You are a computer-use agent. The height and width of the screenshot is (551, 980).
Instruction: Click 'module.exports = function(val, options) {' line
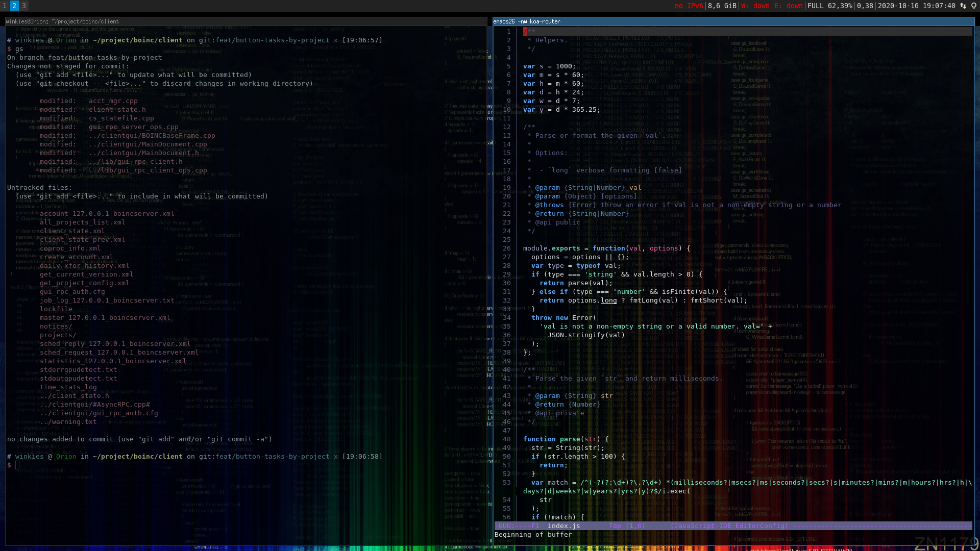click(x=607, y=248)
